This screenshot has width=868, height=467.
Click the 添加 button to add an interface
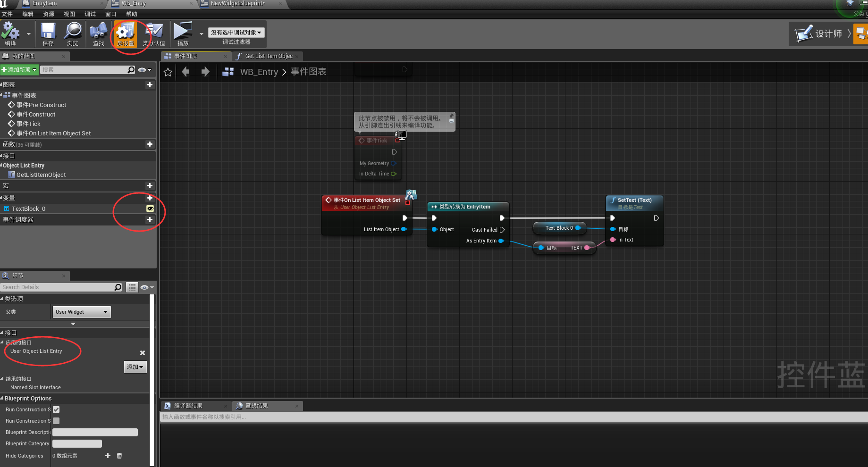click(135, 367)
